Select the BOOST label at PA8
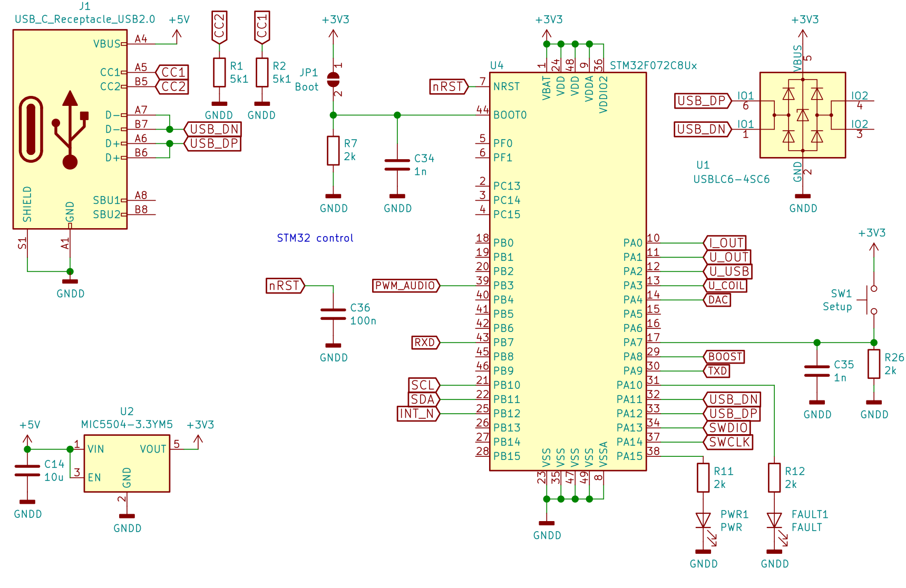The width and height of the screenshot is (906, 588). pos(724,357)
